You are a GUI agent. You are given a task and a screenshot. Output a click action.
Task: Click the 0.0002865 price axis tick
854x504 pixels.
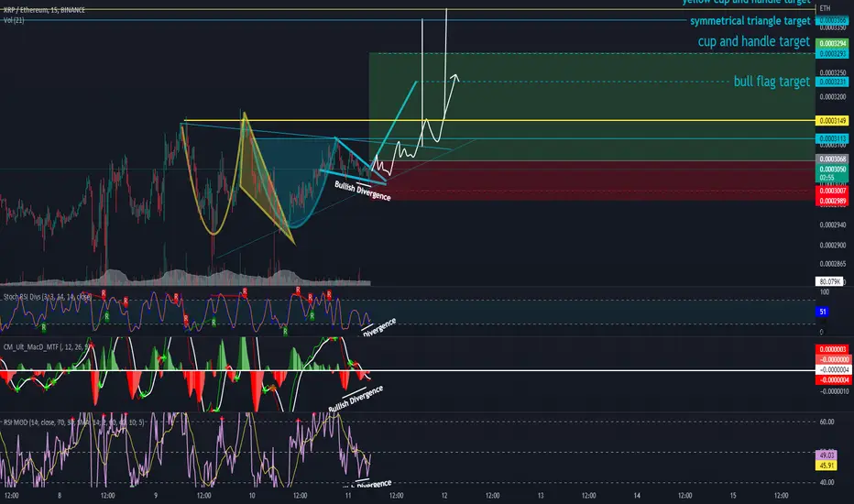[x=833, y=264]
